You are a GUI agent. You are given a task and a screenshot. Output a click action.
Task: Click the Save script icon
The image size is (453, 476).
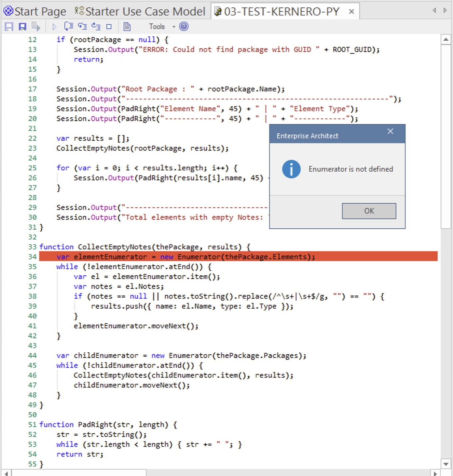point(9,27)
